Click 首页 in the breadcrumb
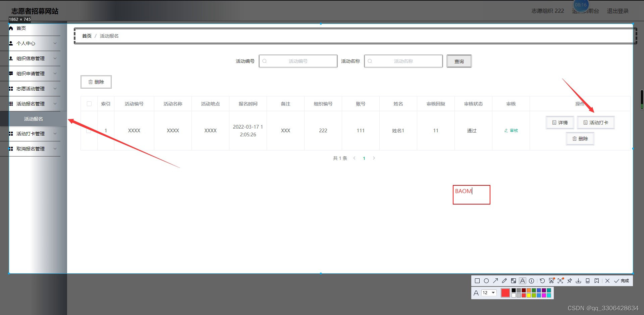This screenshot has height=315, width=644. click(87, 36)
